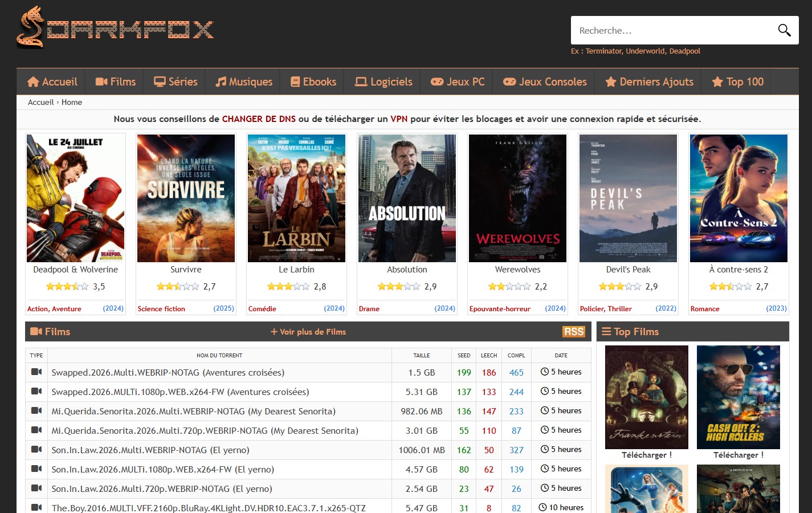Click the Accueil breadcrumb link

pos(40,102)
